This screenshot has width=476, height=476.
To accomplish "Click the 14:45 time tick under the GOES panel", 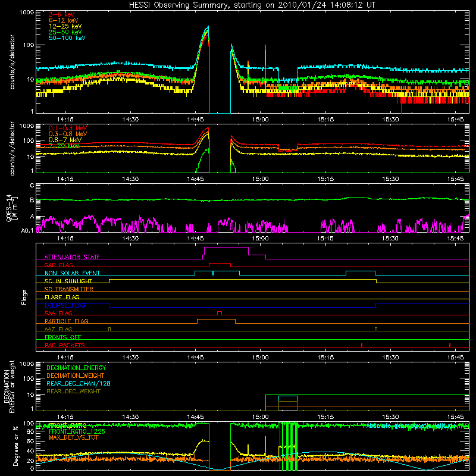I will pyautogui.click(x=195, y=239).
